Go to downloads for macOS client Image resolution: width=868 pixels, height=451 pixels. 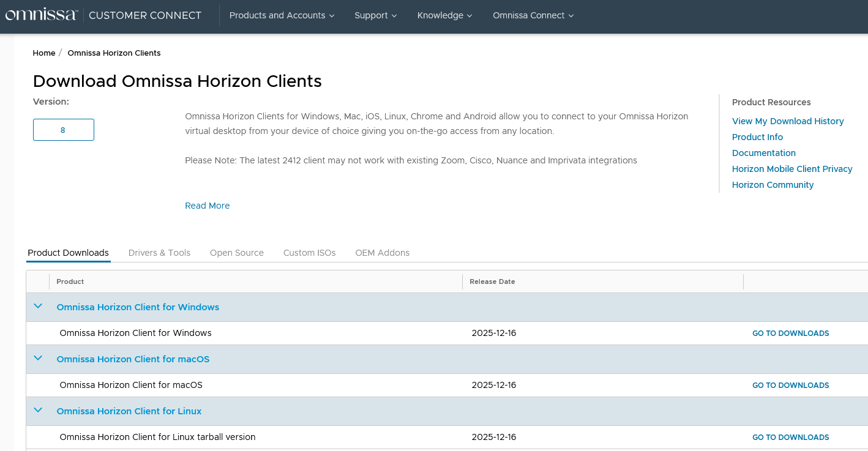pyautogui.click(x=790, y=386)
